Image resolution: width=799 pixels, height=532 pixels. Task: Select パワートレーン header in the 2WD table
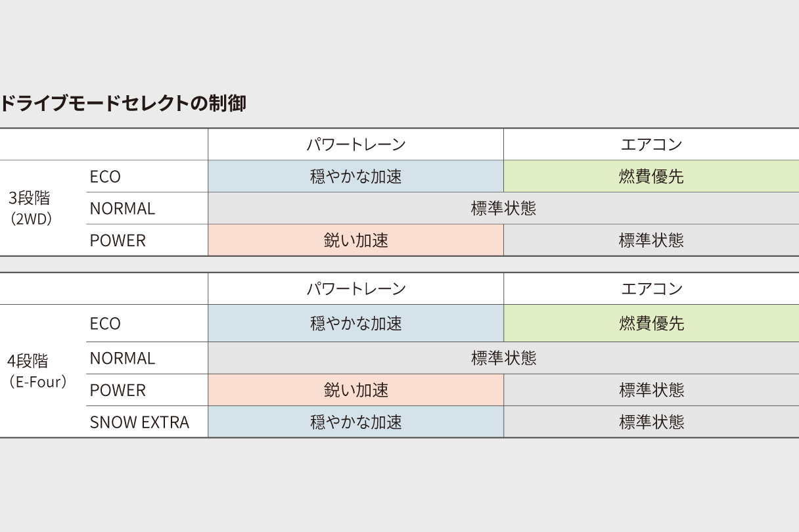pyautogui.click(x=355, y=144)
